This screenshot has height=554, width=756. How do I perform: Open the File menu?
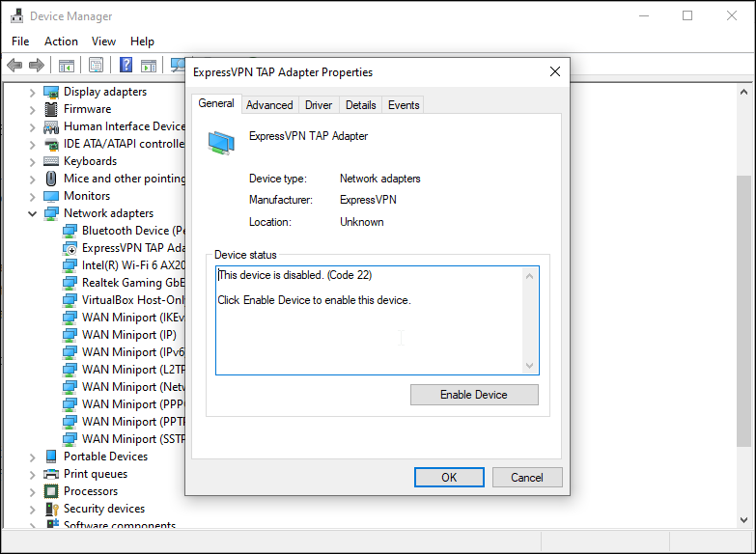20,42
